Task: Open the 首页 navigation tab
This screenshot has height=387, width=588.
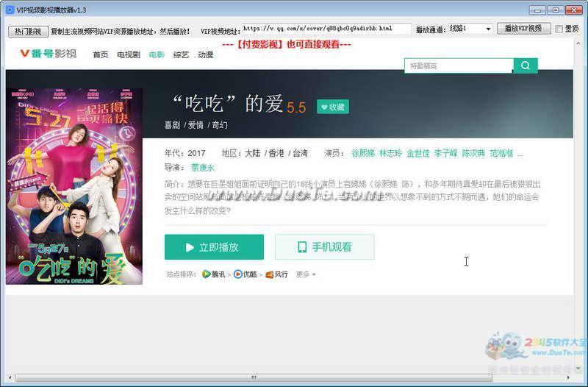Action: pos(101,54)
